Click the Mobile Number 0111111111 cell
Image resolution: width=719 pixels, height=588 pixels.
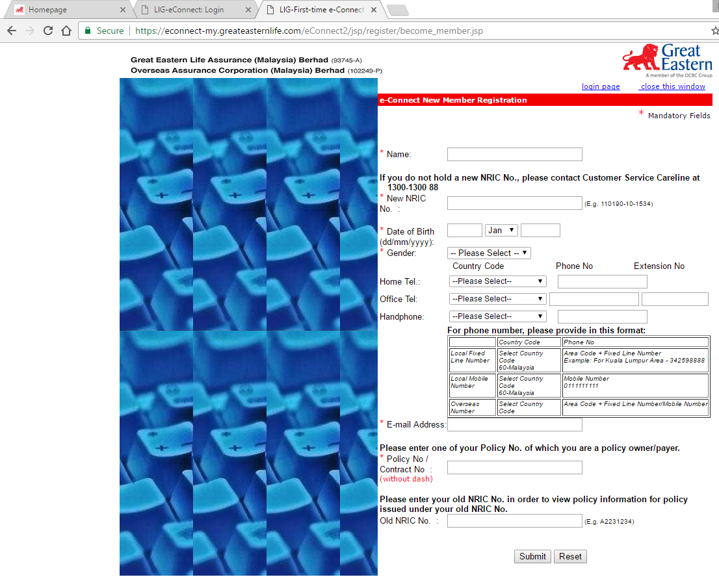point(635,385)
